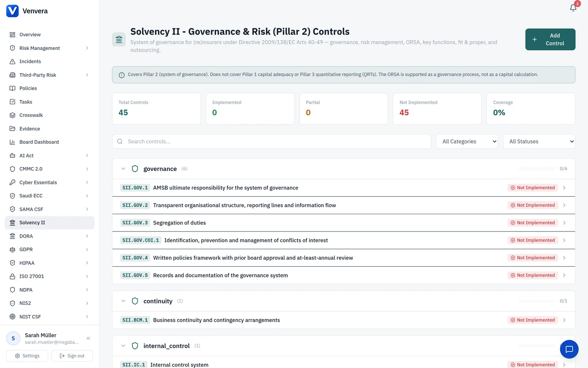Image resolution: width=588 pixels, height=368 pixels.
Task: Collapse the continuity category section
Action: point(123,301)
